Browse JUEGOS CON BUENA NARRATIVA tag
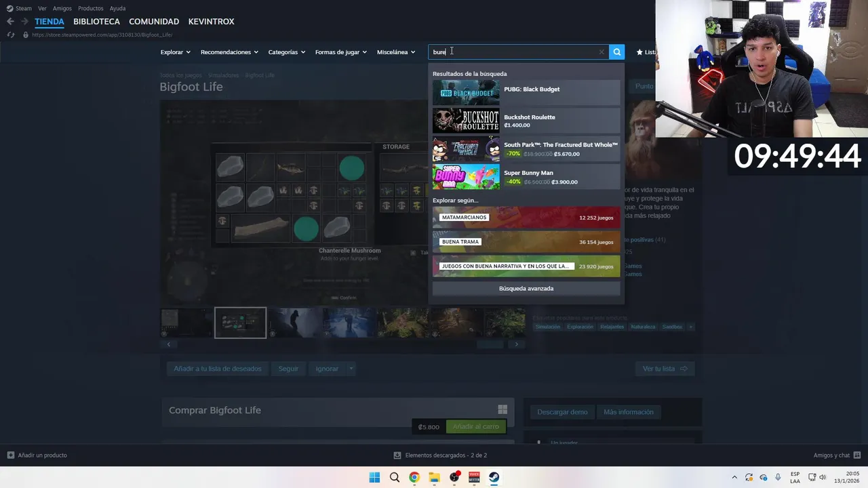 click(x=526, y=266)
